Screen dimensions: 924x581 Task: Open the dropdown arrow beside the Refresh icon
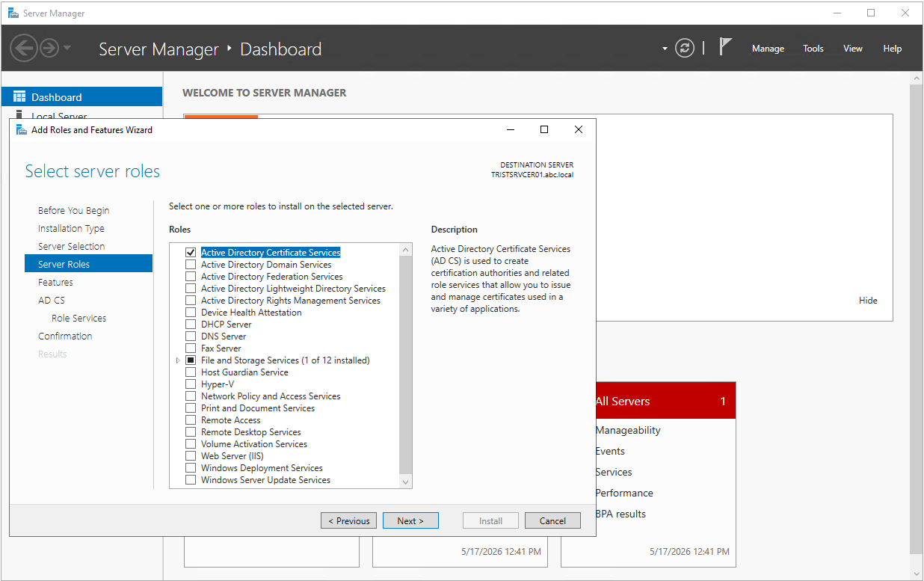tap(665, 49)
